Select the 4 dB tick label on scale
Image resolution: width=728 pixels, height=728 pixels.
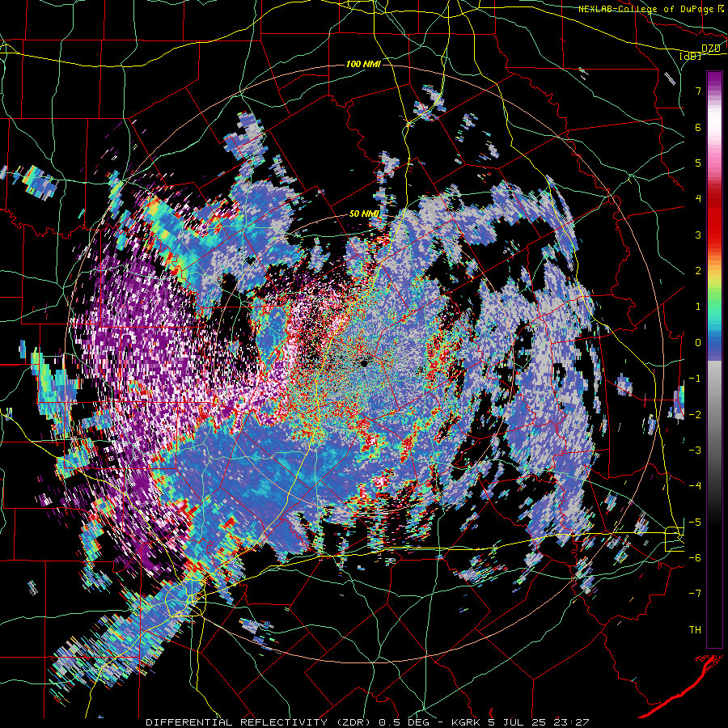click(x=698, y=199)
